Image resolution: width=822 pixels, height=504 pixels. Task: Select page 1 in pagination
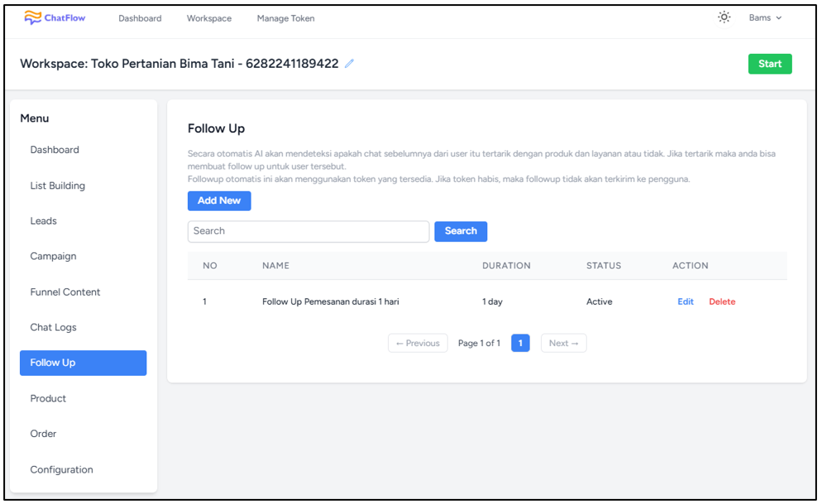[x=520, y=343]
